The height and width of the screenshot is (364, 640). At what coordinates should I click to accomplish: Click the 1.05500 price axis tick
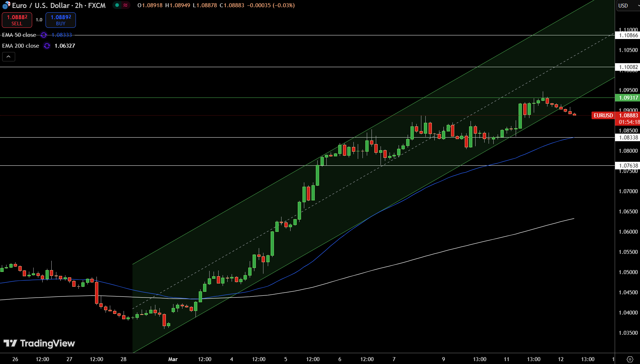click(628, 252)
